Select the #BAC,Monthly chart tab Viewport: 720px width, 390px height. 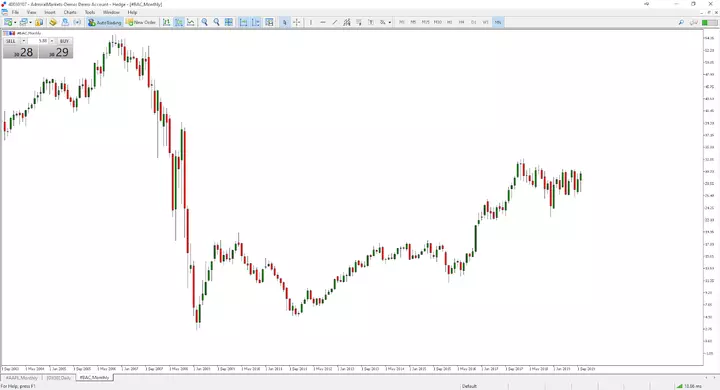pos(94,378)
